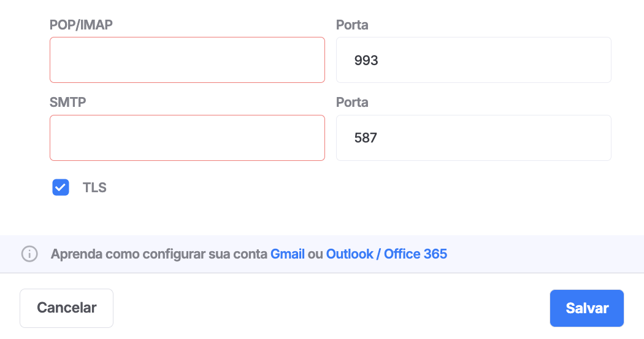Place cursor after the 993 port value
The height and width of the screenshot is (339, 644).
coord(379,60)
